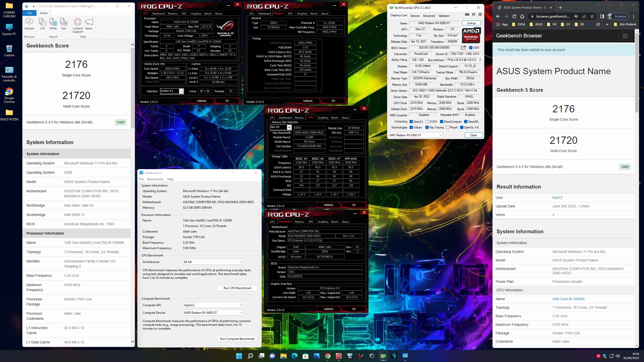Toggle the OpenCL checkbox in GPU-Z
The height and width of the screenshot is (362, 644).
(x=411, y=121)
